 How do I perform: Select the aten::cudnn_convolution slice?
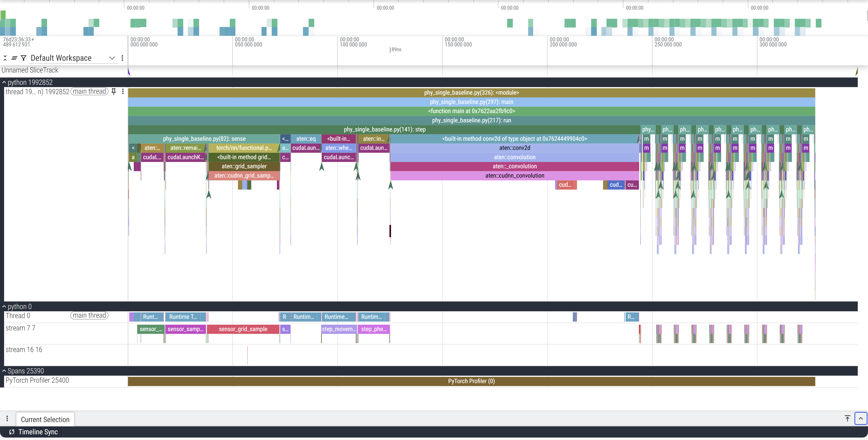(514, 176)
